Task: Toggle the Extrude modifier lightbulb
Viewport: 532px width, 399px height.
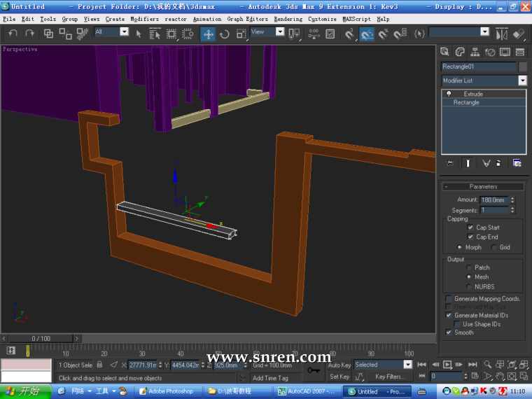Action: point(449,94)
